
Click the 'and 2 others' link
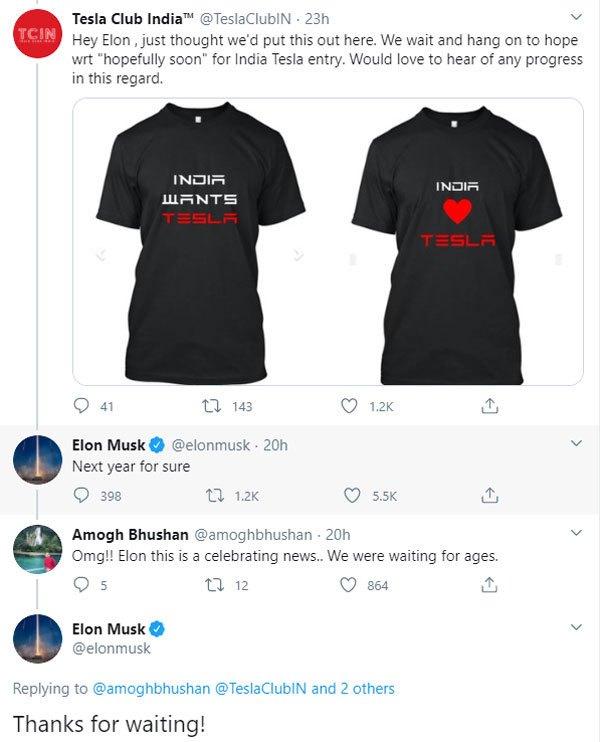[353, 688]
